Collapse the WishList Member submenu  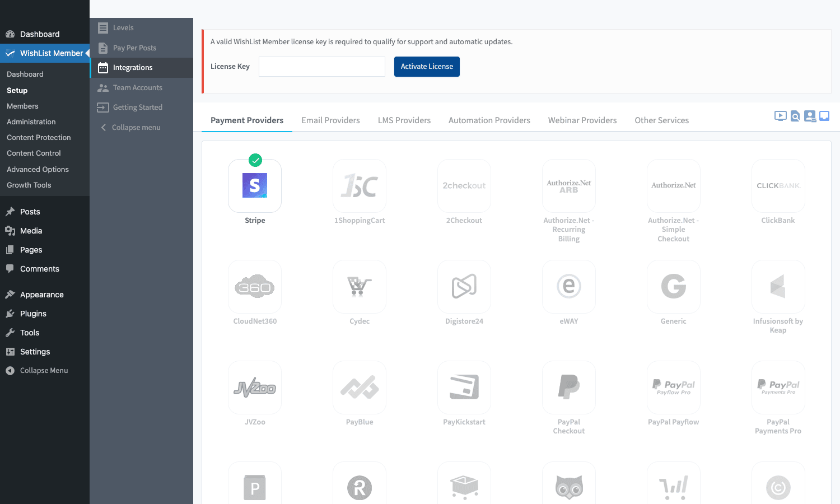tap(141, 128)
